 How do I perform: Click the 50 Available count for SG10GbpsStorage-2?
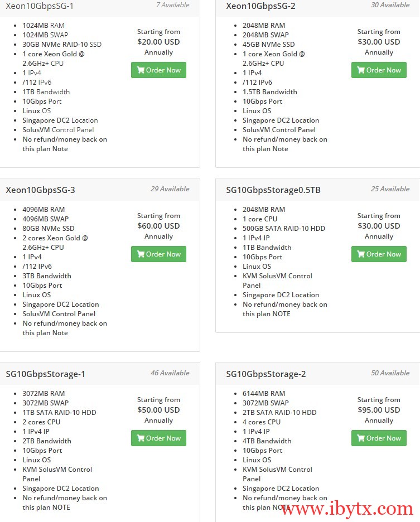(390, 373)
